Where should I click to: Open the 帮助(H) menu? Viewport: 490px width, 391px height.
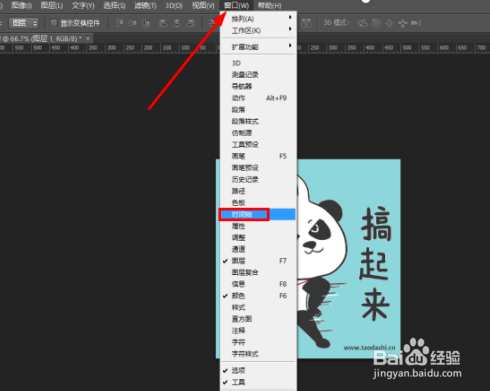(269, 5)
